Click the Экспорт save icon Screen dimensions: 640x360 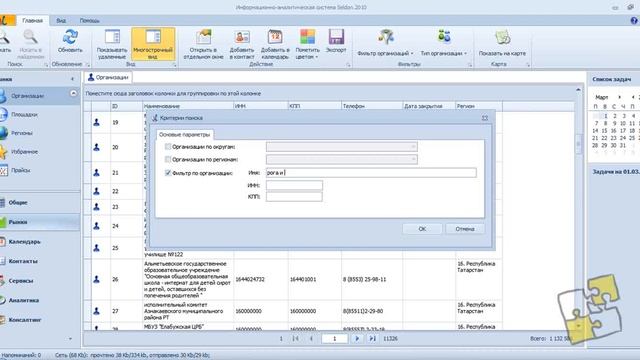(x=336, y=37)
